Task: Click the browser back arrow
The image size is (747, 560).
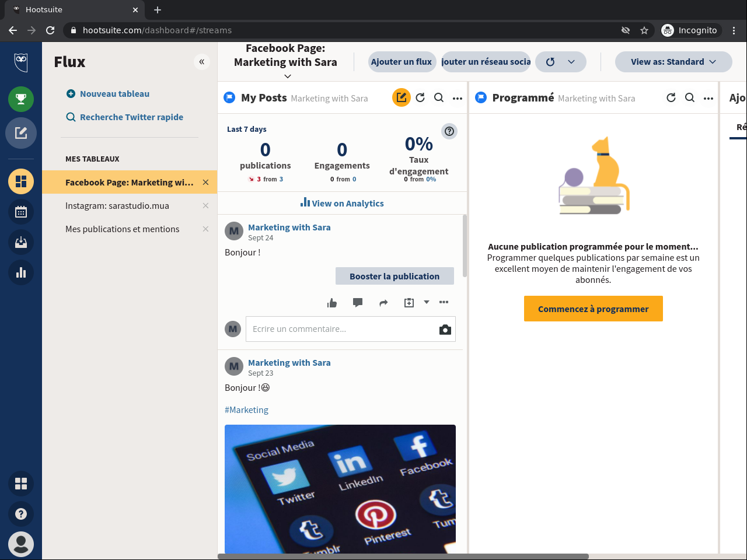Action: pos(13,30)
